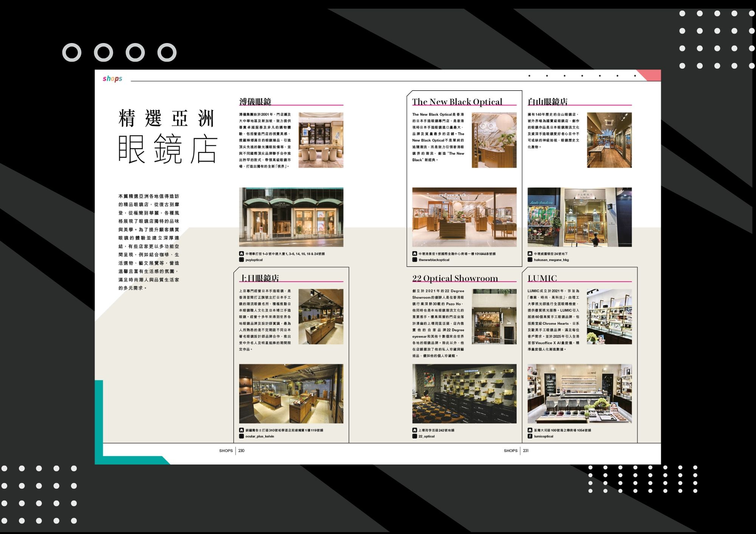Open the 22_optical handle

[x=426, y=436]
